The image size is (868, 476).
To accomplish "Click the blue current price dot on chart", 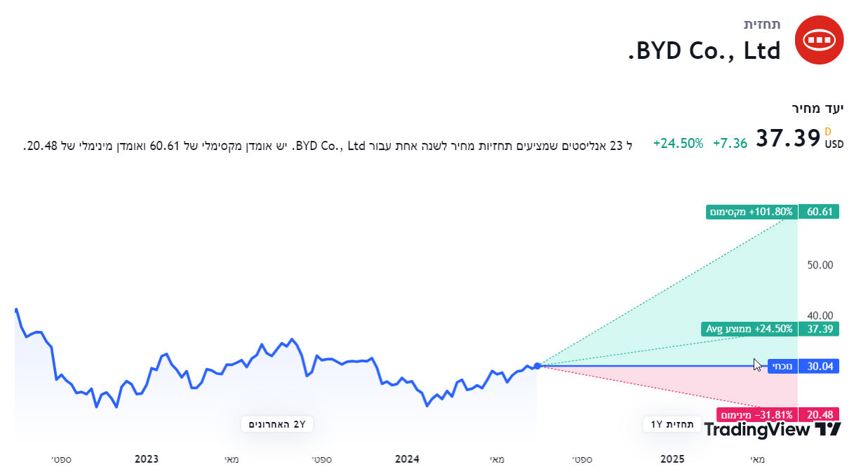I will 538,366.
